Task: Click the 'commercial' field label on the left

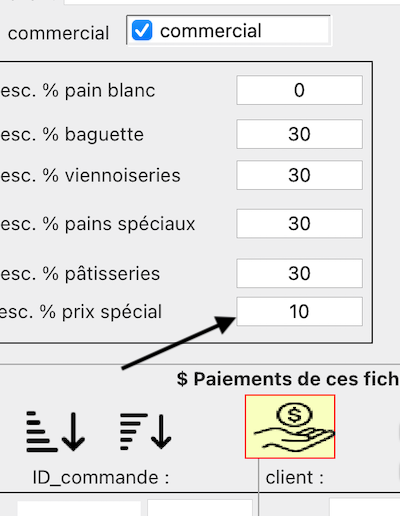Action: tap(58, 33)
